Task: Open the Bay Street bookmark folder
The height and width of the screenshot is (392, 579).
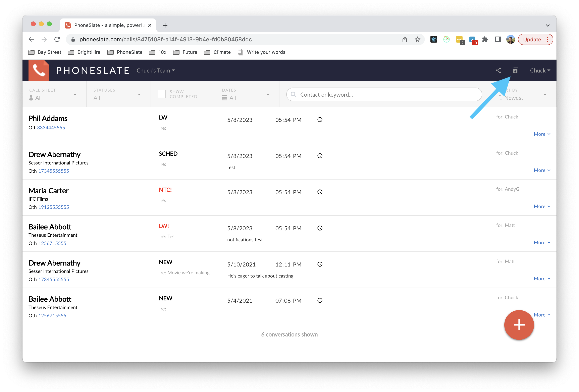Action: coord(45,52)
